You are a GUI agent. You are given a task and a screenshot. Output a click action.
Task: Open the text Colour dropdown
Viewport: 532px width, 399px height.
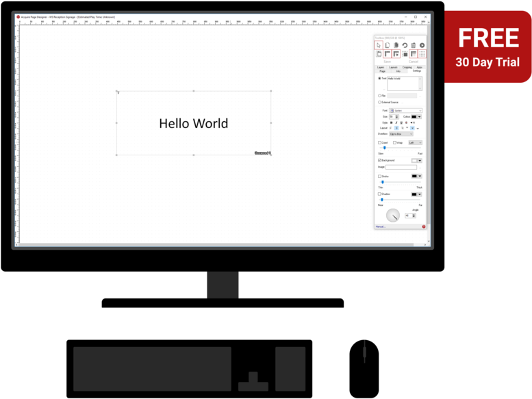(417, 116)
